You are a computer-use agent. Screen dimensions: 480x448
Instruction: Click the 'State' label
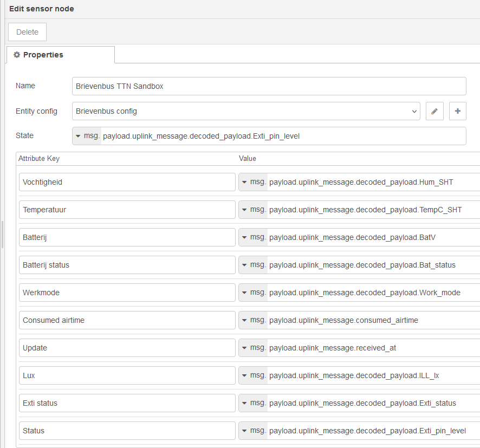(24, 135)
